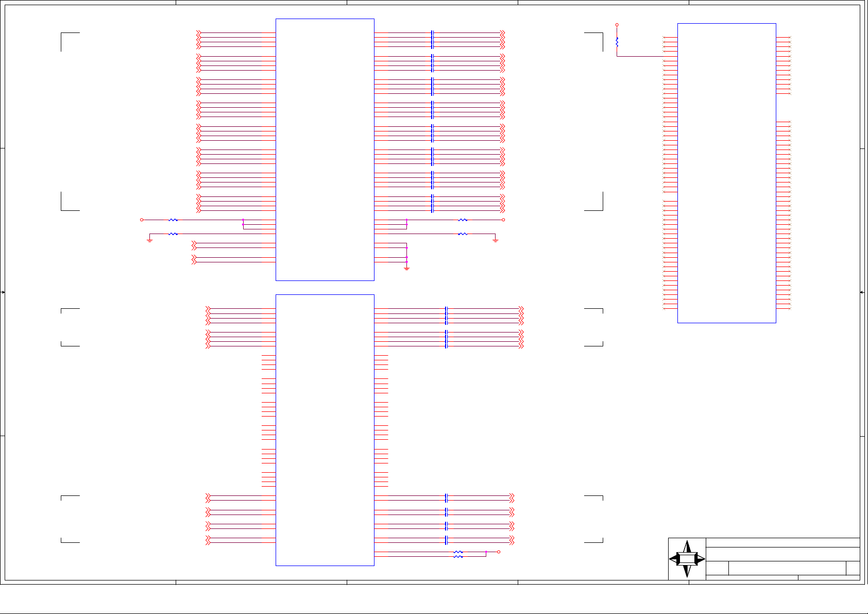This screenshot has height=614, width=868.
Task: Select upper resistor of the pair below bottom component capacitors
Action: (458, 552)
